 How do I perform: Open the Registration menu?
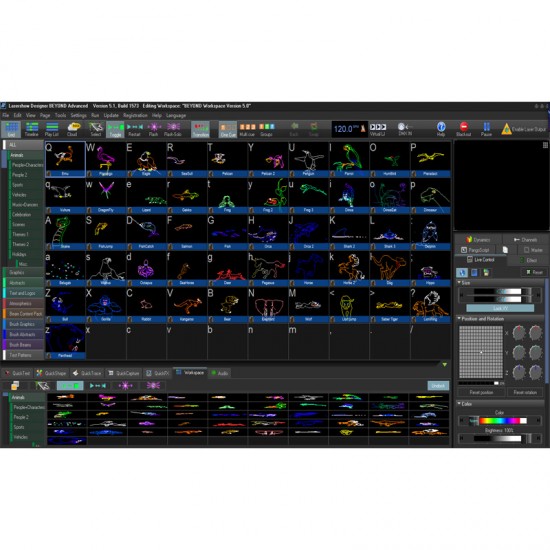pyautogui.click(x=135, y=115)
